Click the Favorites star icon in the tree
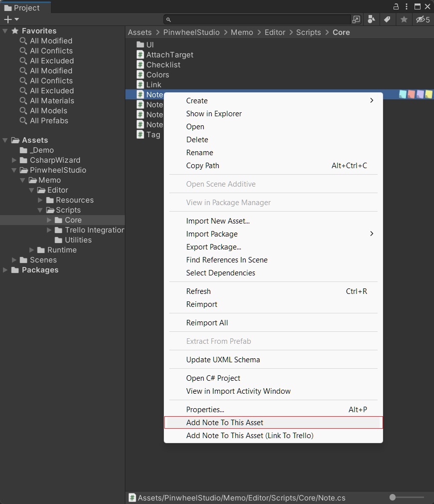 [x=15, y=31]
